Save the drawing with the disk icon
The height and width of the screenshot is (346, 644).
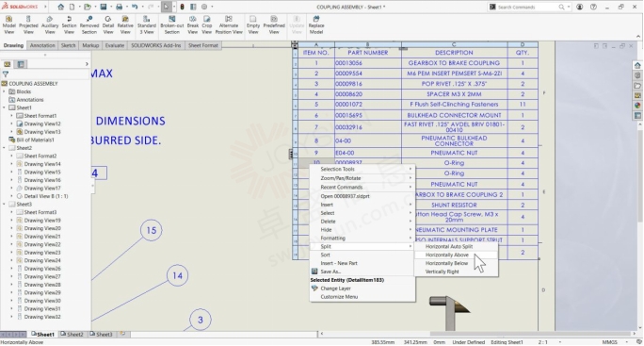coord(104,7)
